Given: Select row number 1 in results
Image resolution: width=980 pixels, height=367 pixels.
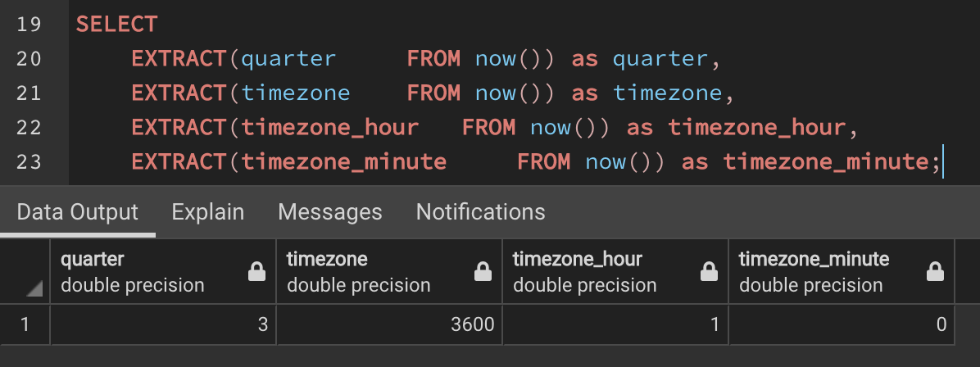Looking at the screenshot, I should pyautogui.click(x=25, y=324).
